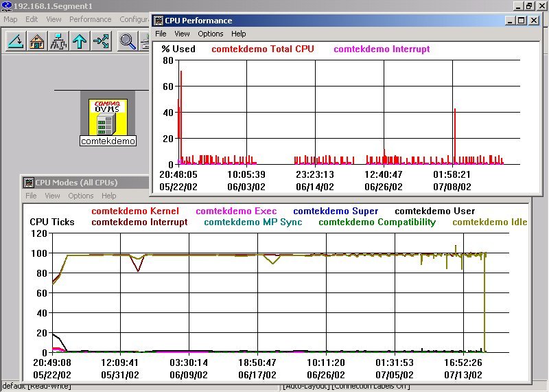This screenshot has width=549, height=392.
Task: Click the triangle ruler toolbar icon
Action: (16, 41)
